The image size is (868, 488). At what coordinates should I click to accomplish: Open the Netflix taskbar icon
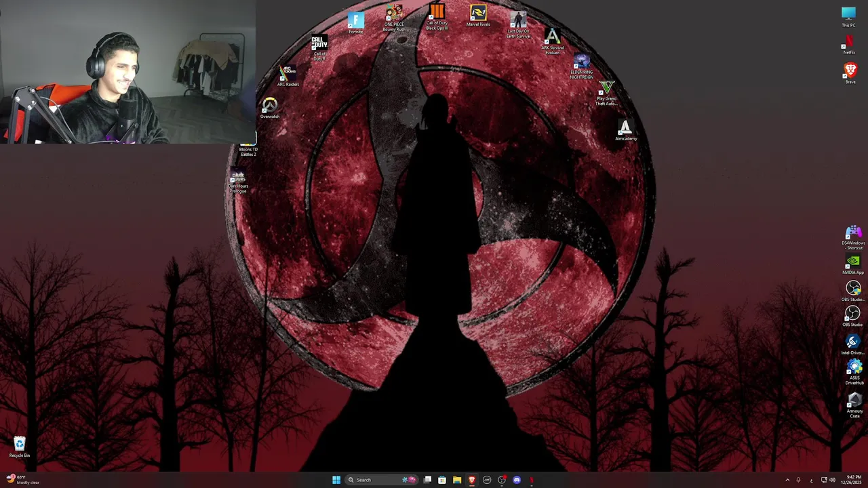tap(532, 480)
